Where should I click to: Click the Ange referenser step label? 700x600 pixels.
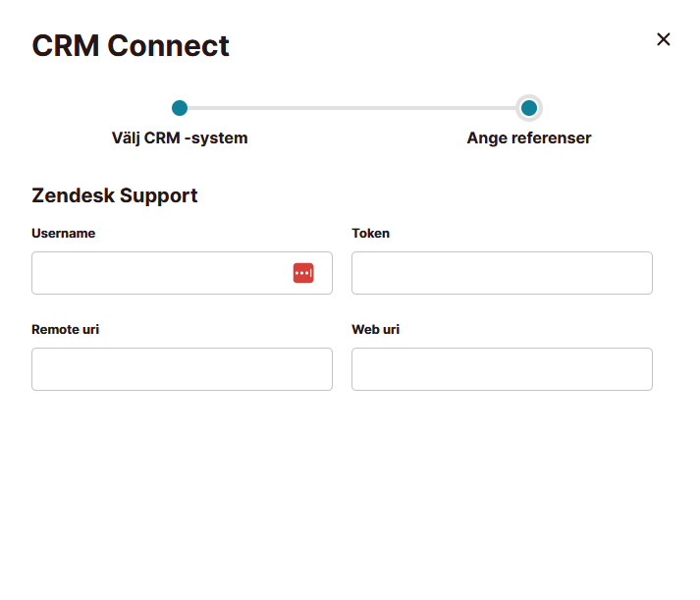pos(529,137)
